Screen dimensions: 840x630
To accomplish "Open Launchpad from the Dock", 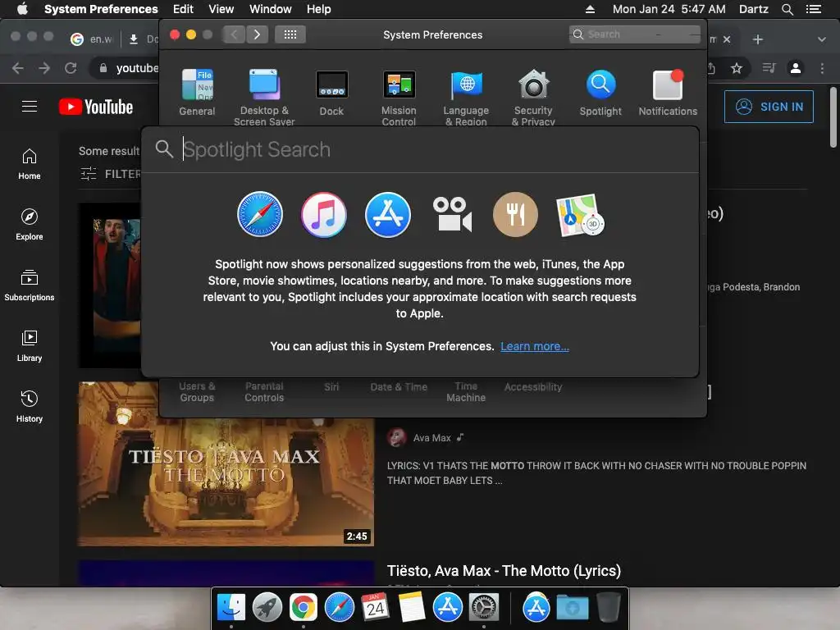I will tap(267, 608).
